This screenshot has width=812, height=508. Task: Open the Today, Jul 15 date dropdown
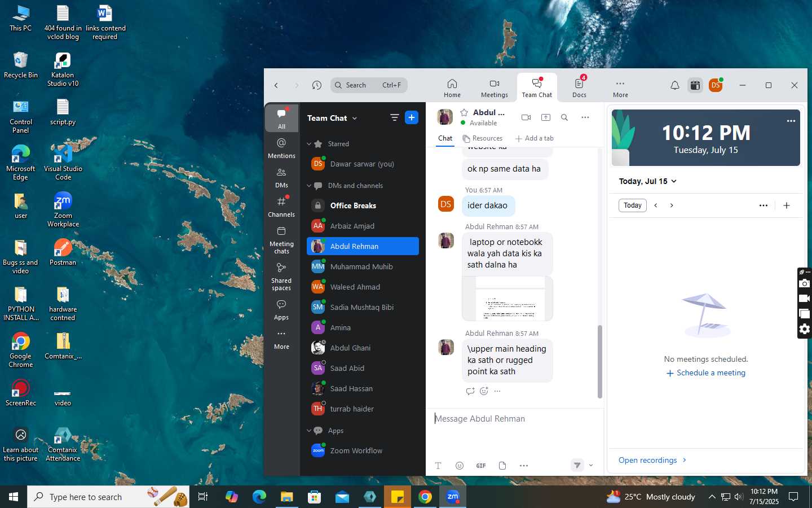pos(647,181)
